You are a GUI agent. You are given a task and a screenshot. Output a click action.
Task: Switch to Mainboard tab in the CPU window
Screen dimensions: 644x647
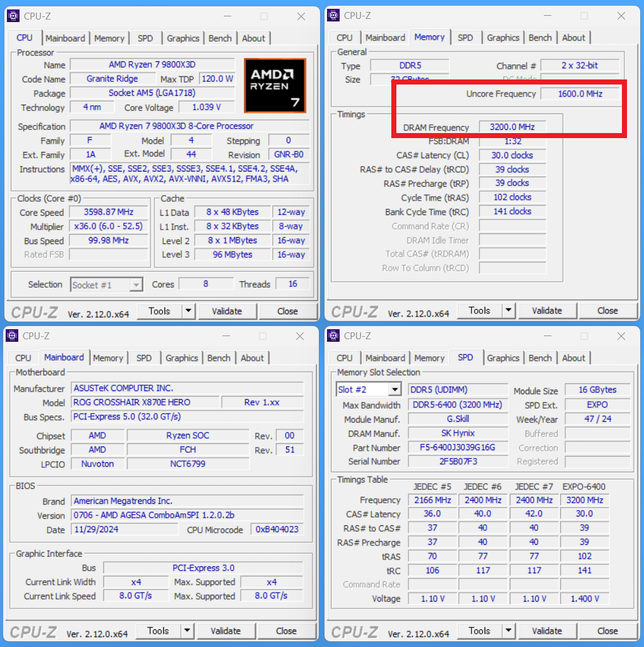pyautogui.click(x=65, y=38)
